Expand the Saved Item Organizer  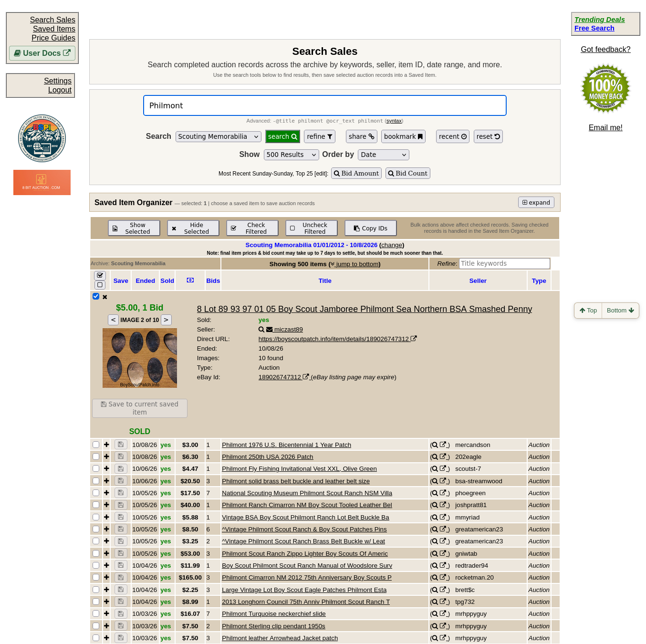[x=536, y=202]
